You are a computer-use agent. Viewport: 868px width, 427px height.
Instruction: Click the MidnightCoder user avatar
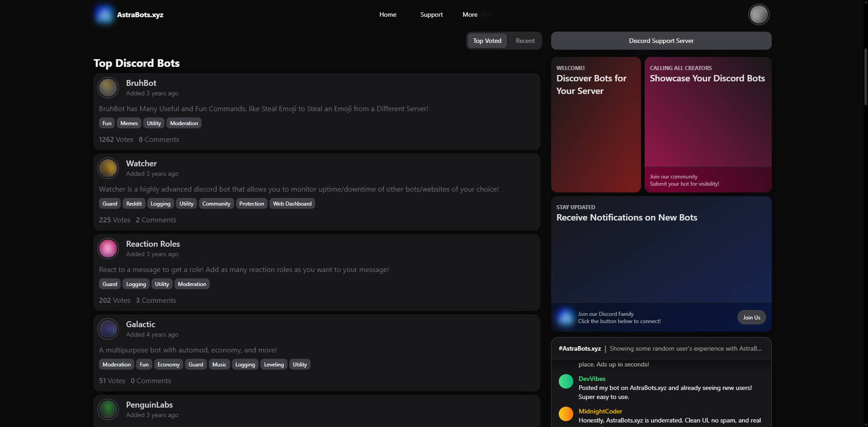[566, 414]
